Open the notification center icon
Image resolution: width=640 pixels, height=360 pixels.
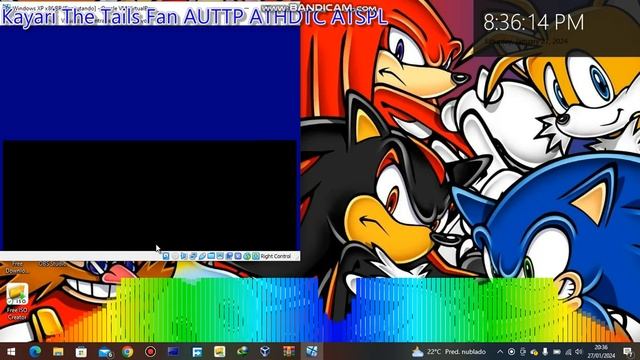click(628, 351)
